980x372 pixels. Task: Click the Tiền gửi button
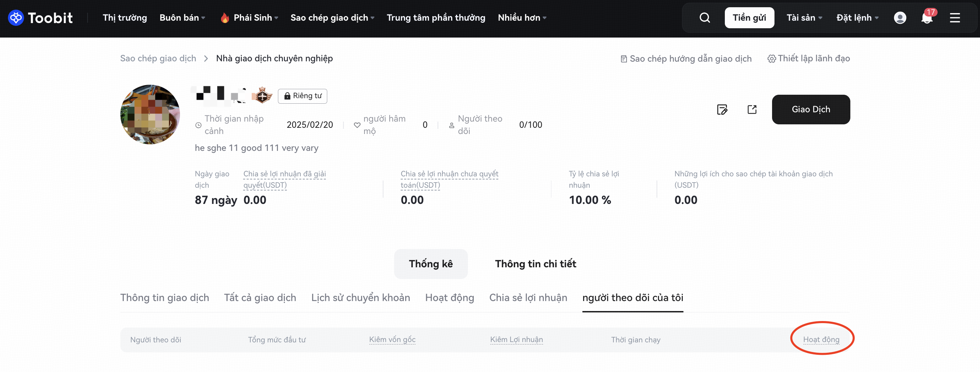(x=749, y=18)
